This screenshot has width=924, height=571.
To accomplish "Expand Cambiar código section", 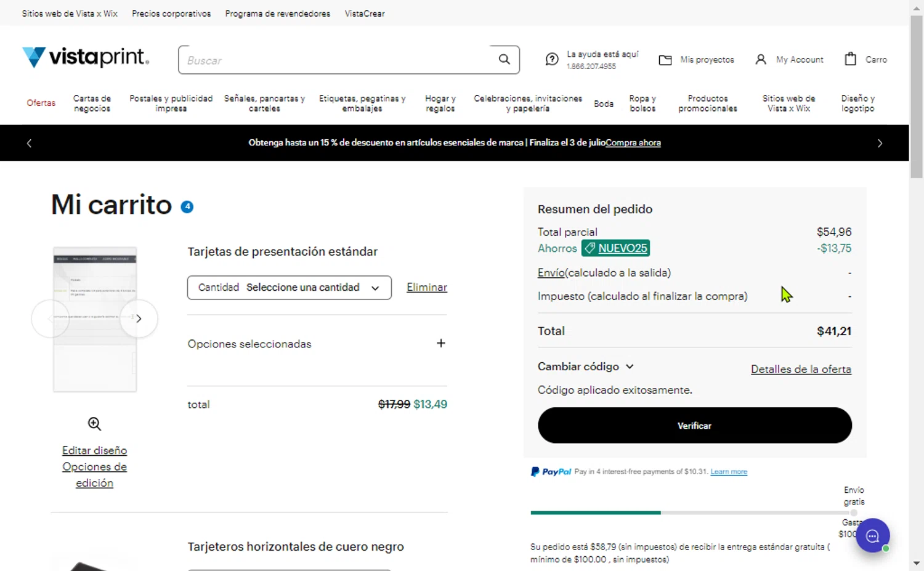I will coord(586,366).
